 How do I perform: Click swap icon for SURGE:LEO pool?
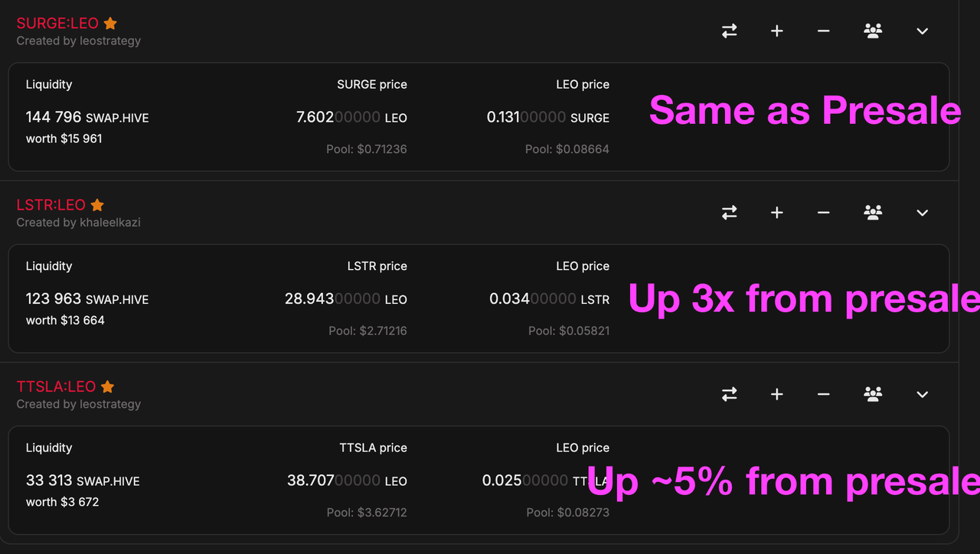[730, 31]
